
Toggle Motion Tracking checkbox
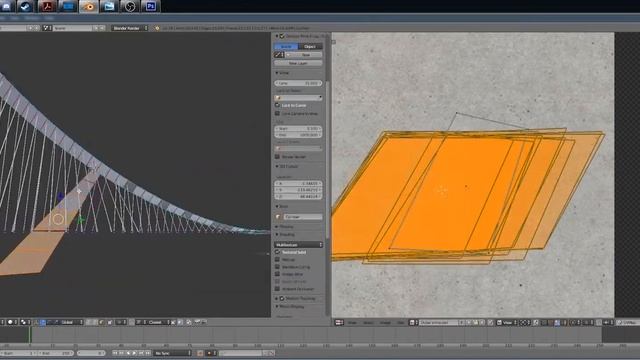[x=282, y=299]
